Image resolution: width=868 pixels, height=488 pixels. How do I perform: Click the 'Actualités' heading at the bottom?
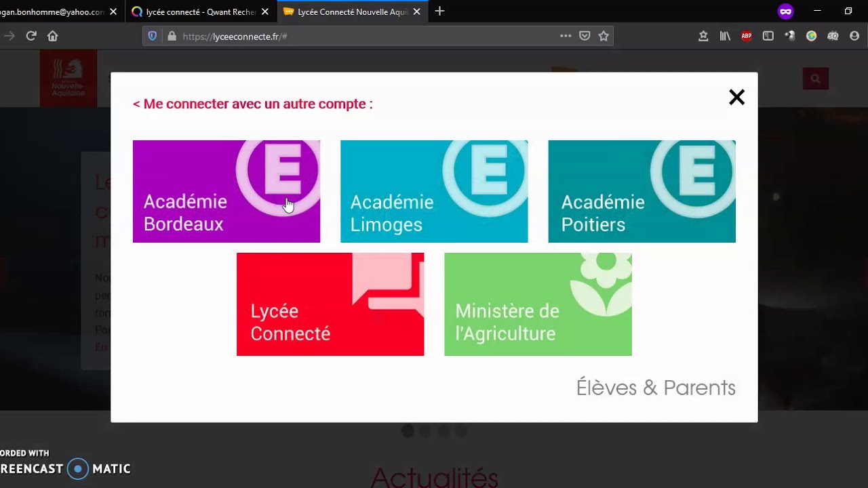pos(434,478)
